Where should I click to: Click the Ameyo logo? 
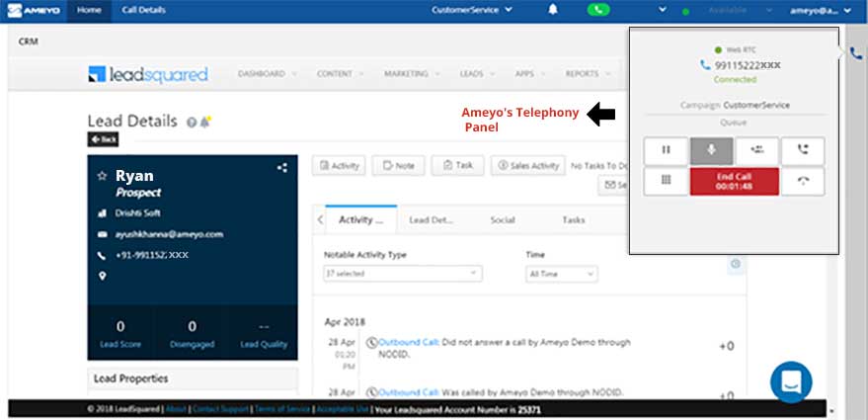pyautogui.click(x=34, y=10)
